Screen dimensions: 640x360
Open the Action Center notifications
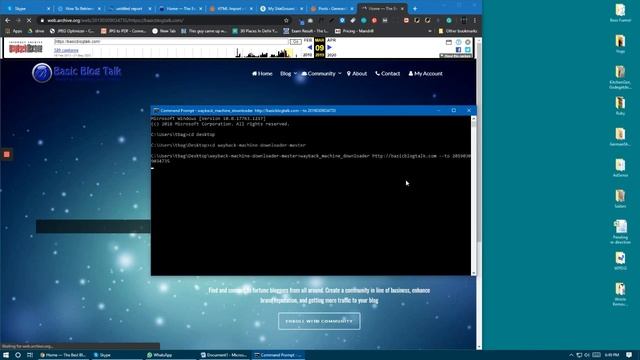click(x=629, y=355)
